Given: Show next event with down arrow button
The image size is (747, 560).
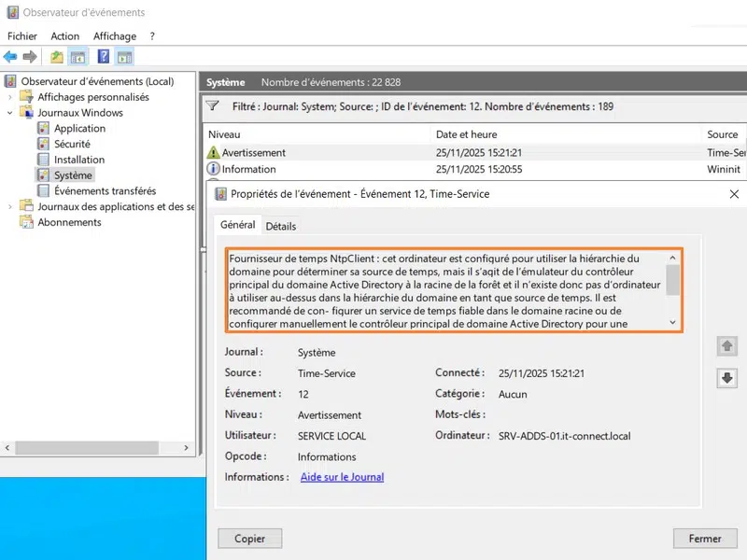Looking at the screenshot, I should (x=727, y=378).
